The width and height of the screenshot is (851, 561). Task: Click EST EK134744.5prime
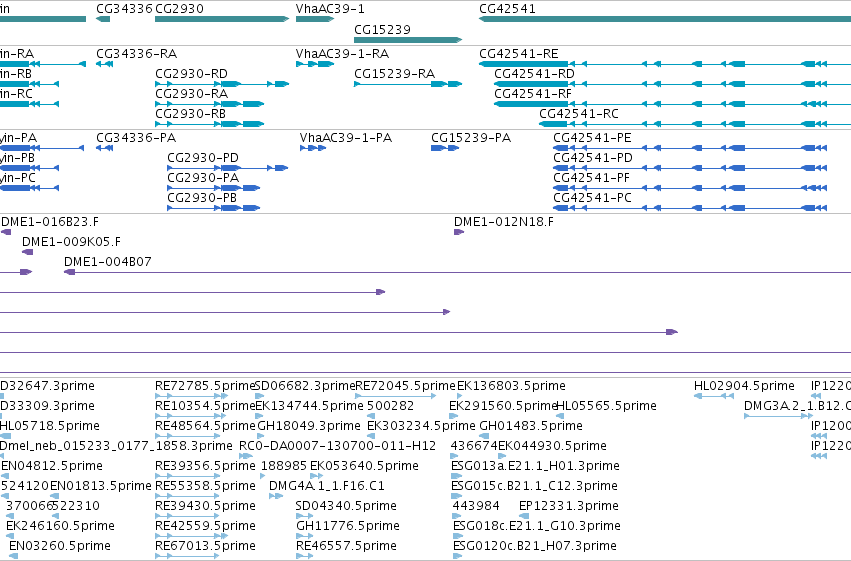coord(309,406)
